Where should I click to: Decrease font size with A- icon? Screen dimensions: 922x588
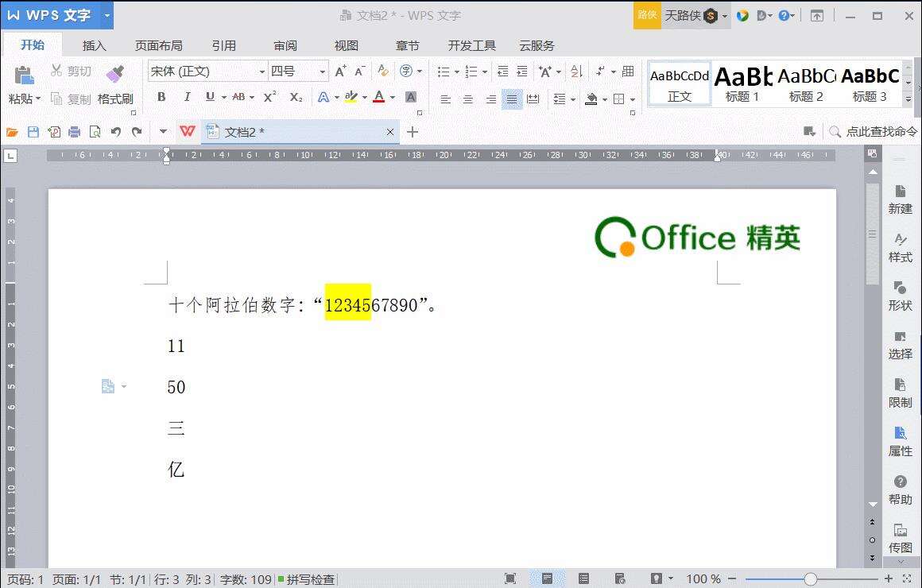(x=360, y=72)
